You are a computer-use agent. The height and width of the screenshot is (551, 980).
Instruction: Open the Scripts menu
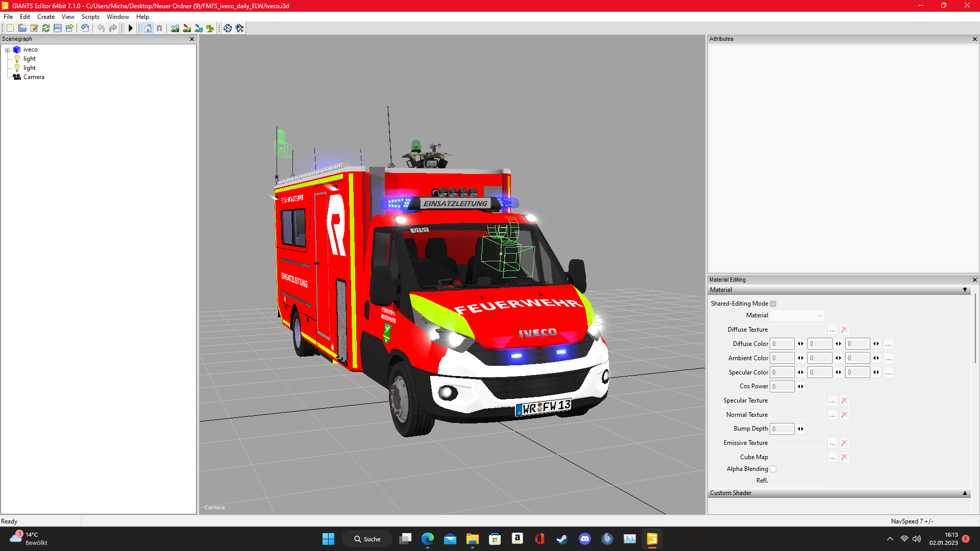click(90, 17)
